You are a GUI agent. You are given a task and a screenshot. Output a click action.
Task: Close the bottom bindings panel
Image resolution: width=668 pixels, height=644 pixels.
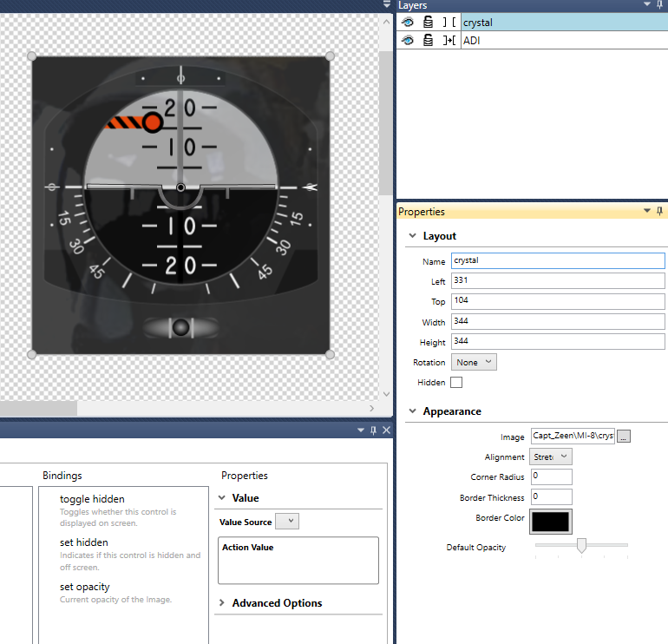point(386,430)
